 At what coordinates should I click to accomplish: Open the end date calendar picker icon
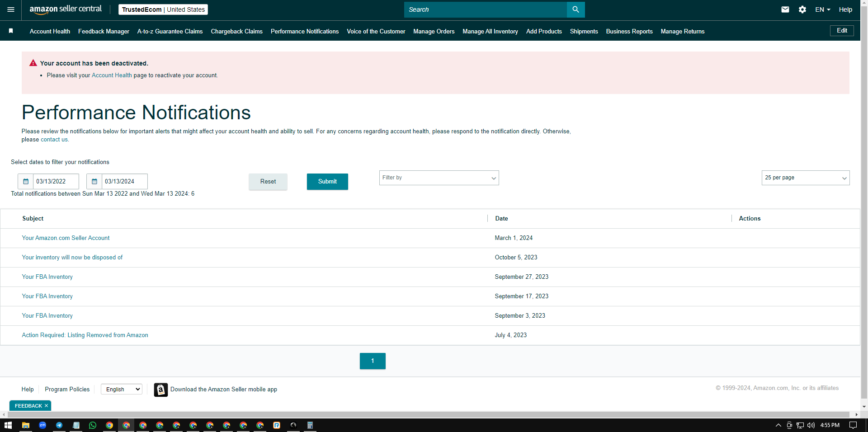pyautogui.click(x=94, y=182)
